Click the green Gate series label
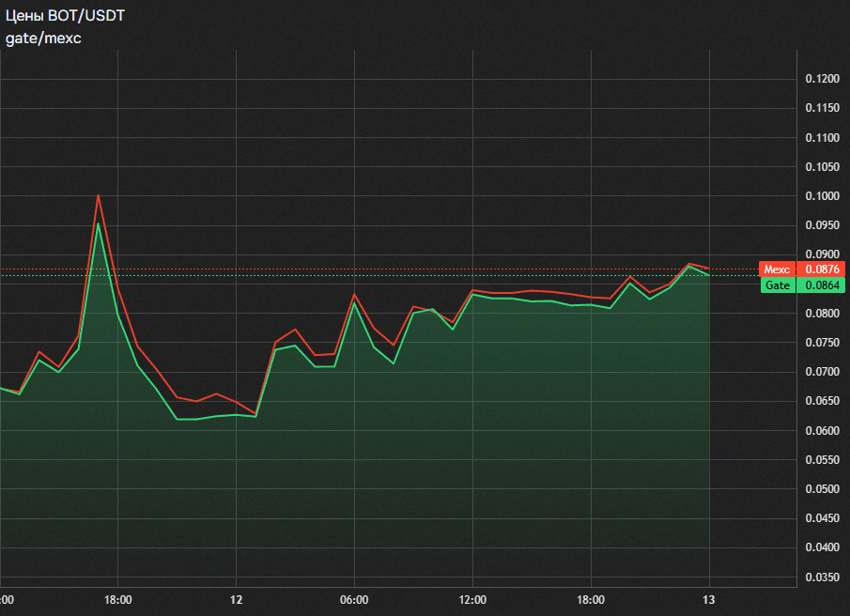 pos(777,285)
